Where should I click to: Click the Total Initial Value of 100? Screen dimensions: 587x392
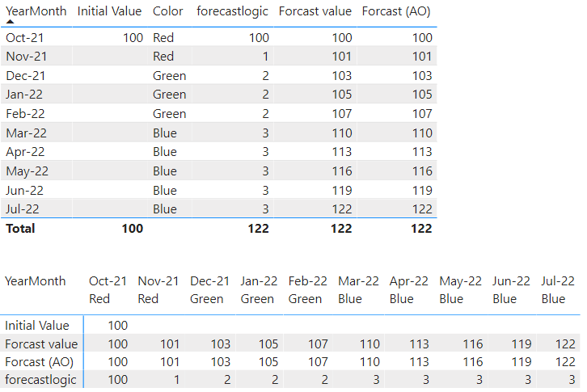coord(133,229)
